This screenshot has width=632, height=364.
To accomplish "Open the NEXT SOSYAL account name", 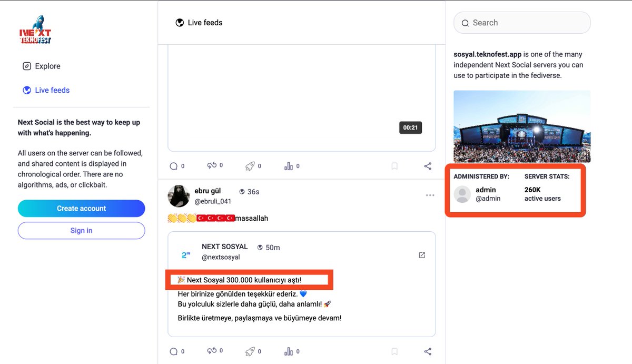I will coord(224,247).
